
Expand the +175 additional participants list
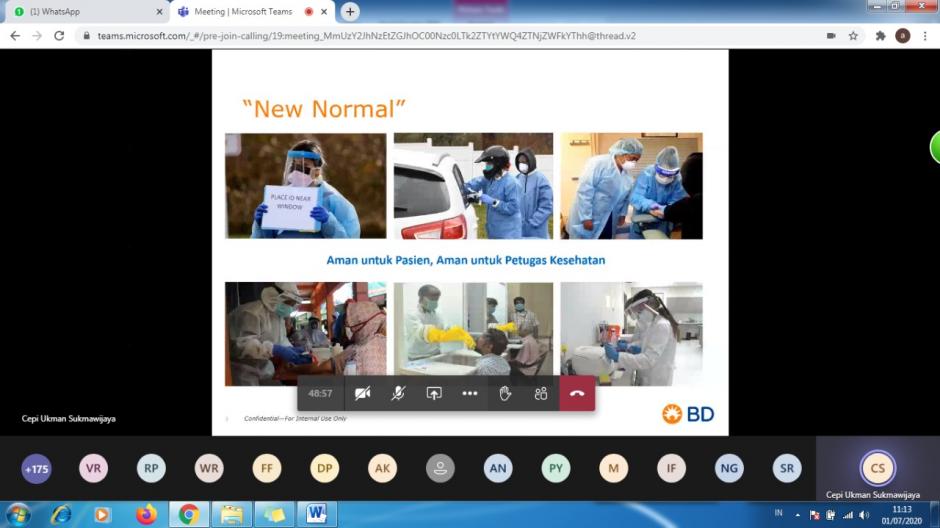pos(36,468)
